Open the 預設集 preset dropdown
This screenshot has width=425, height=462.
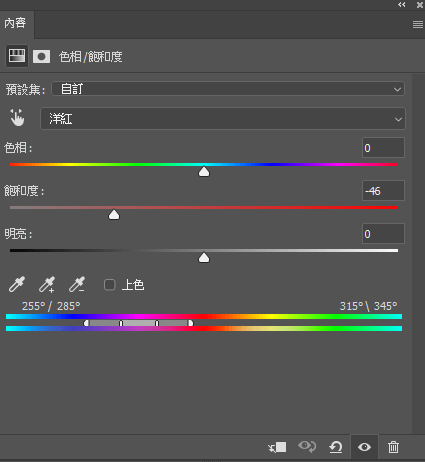click(228, 89)
